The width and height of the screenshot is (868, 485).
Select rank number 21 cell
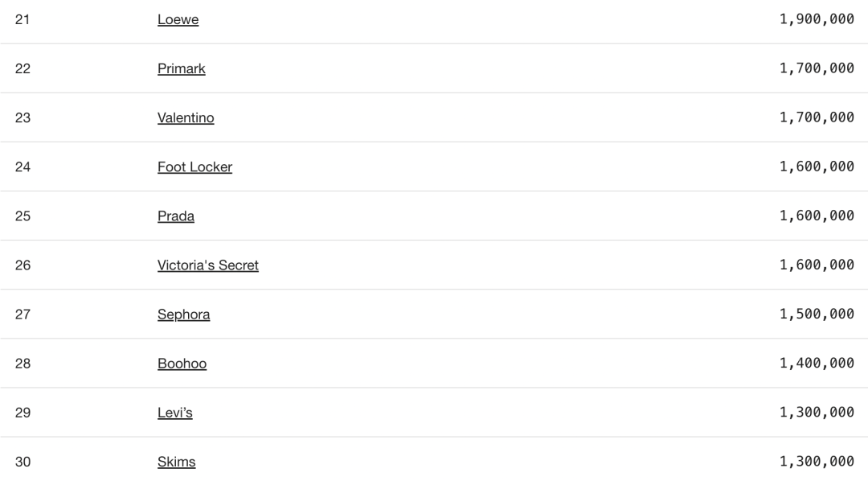coord(23,19)
